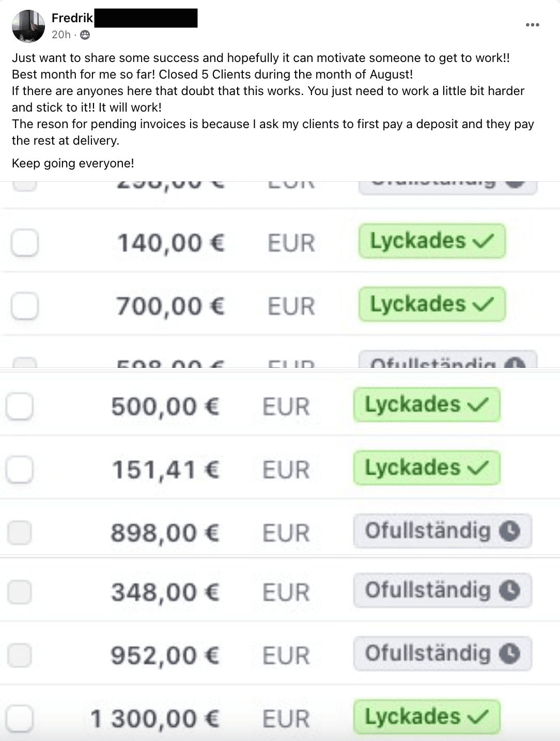Click the Lyckades checkmark icon for 700,00 €
560x741 pixels.
click(483, 304)
